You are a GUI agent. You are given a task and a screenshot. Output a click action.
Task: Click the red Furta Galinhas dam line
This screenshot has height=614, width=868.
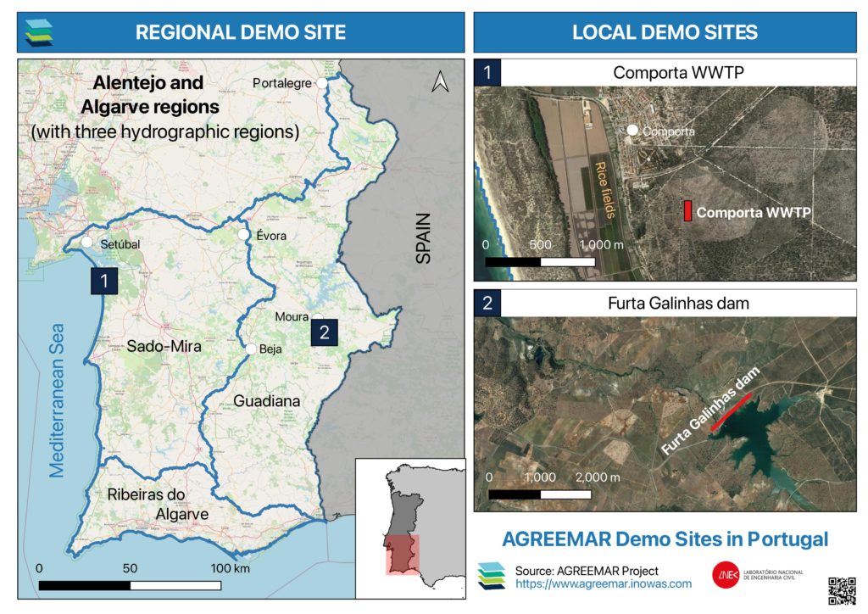732,411
